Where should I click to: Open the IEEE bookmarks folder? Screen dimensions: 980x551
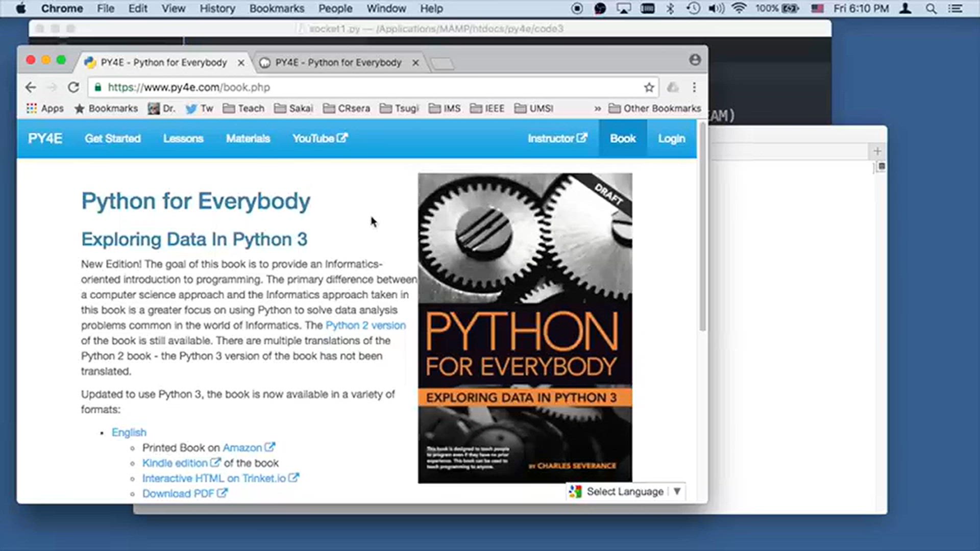tap(487, 108)
